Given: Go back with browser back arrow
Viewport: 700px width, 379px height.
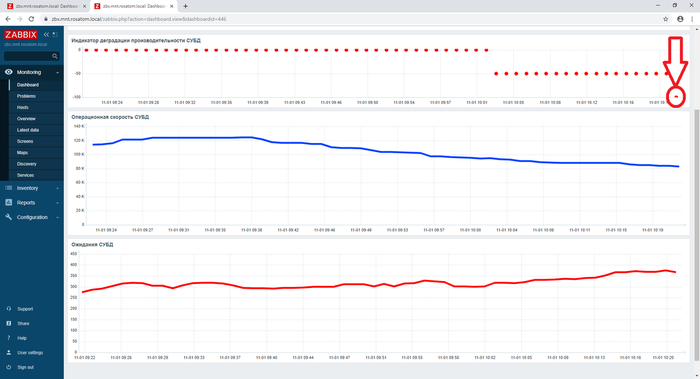Looking at the screenshot, I should coord(8,19).
